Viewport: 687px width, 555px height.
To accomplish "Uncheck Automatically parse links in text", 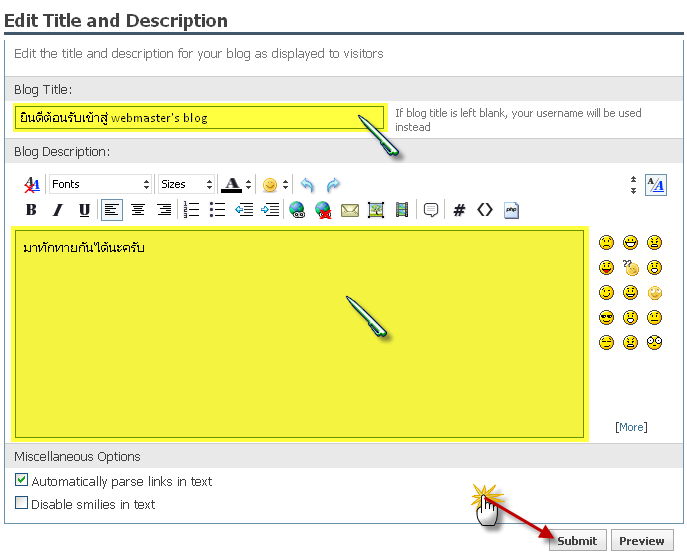I will pyautogui.click(x=21, y=481).
